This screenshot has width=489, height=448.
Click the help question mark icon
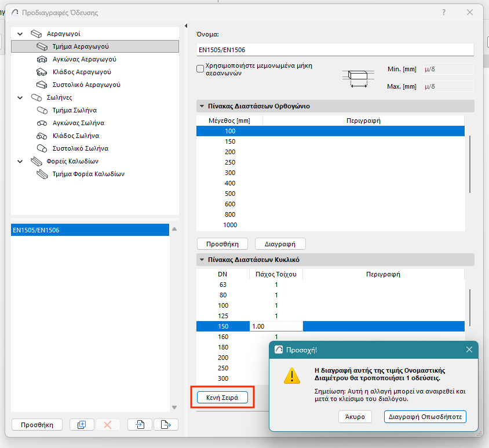click(x=443, y=13)
